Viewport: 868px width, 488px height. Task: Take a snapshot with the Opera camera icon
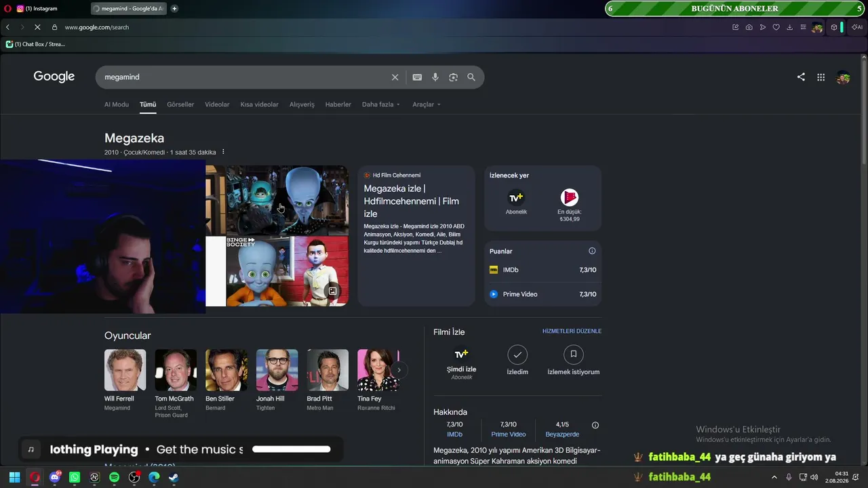point(749,27)
